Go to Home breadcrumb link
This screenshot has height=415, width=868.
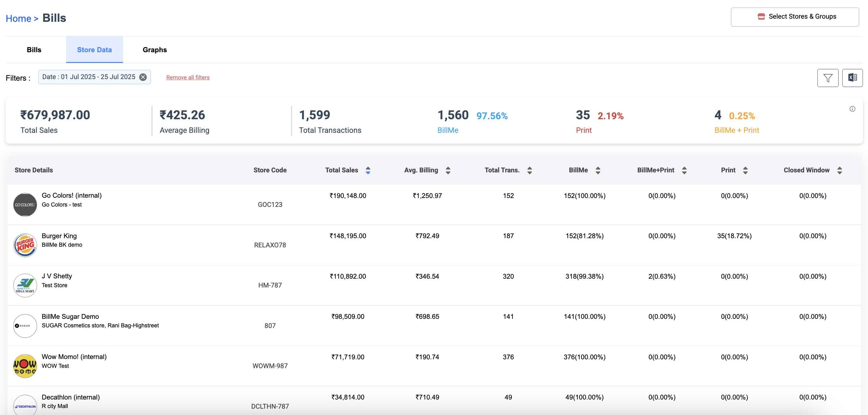click(19, 19)
